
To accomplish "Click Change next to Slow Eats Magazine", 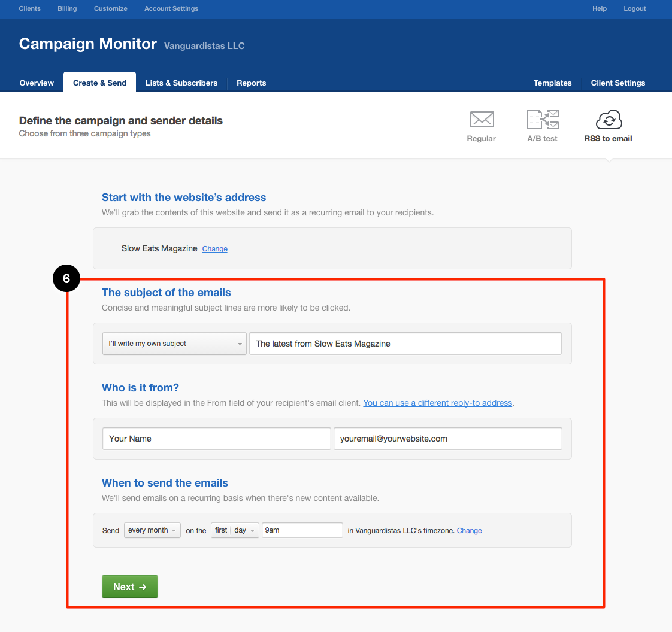I will [214, 249].
